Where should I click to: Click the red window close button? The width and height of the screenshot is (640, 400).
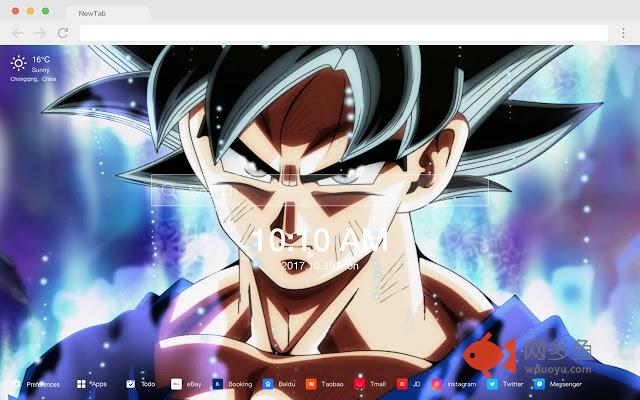(x=16, y=11)
